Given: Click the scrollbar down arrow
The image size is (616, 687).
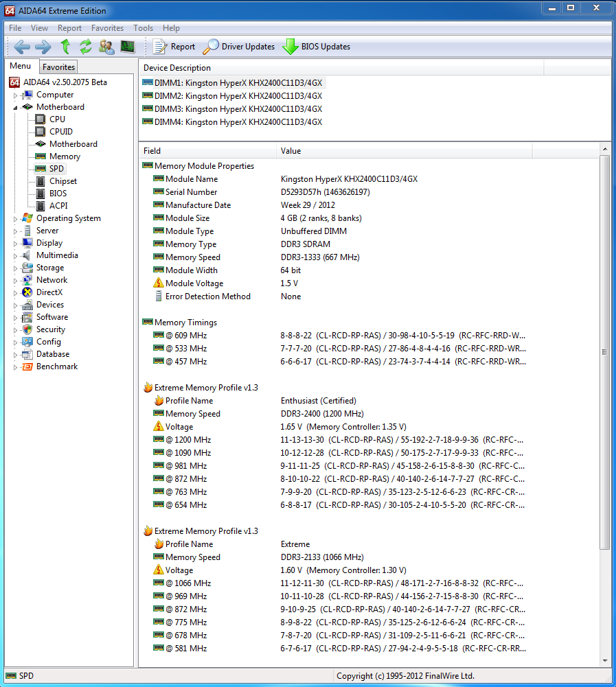Looking at the screenshot, I should click(605, 661).
